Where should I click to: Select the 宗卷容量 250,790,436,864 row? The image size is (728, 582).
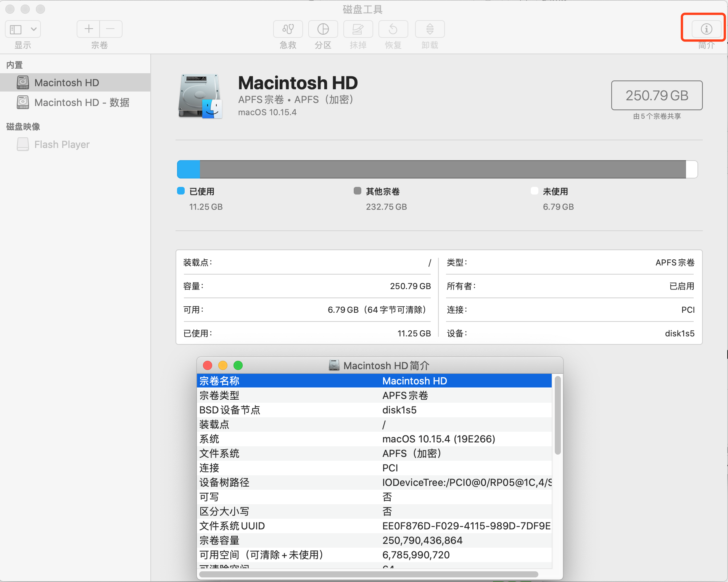374,540
